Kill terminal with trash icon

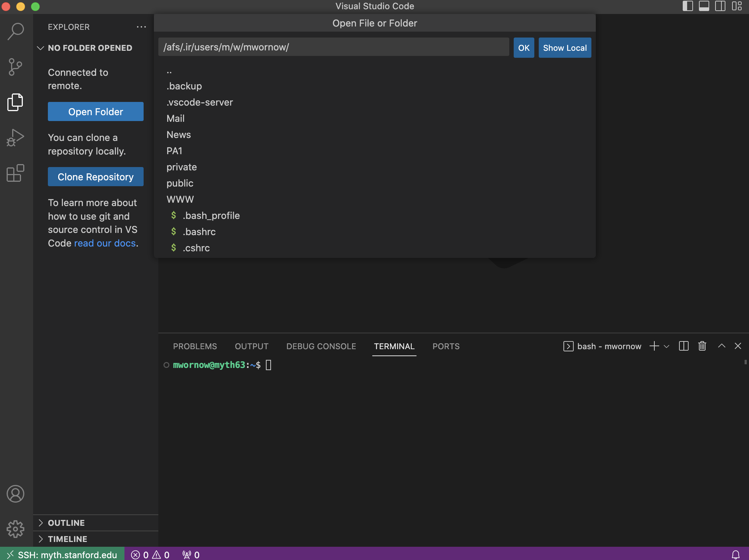click(702, 346)
